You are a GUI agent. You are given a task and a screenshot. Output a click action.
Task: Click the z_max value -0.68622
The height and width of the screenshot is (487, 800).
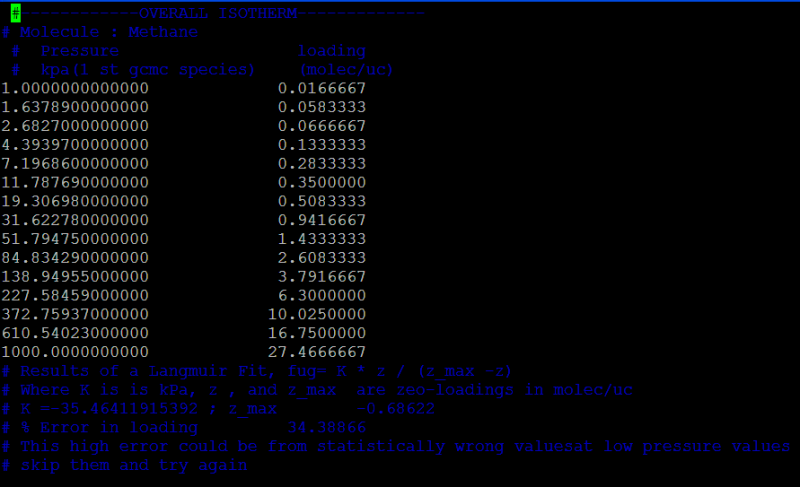point(395,409)
